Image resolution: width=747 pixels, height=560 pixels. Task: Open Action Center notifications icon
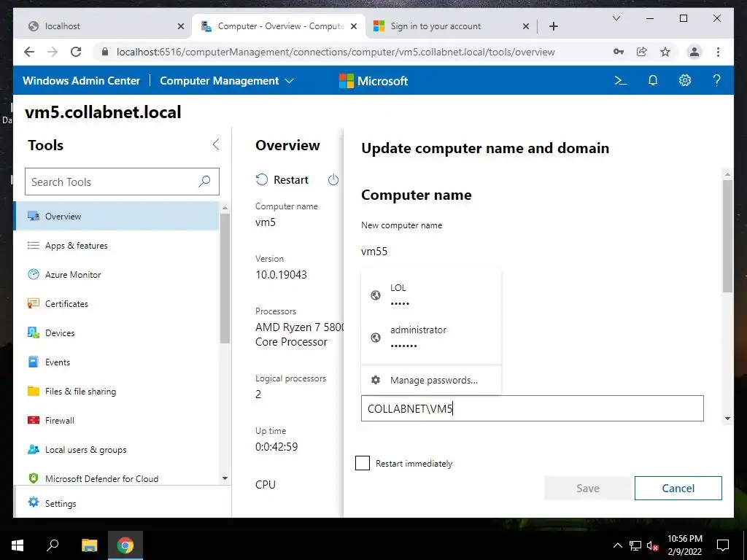[x=723, y=545]
